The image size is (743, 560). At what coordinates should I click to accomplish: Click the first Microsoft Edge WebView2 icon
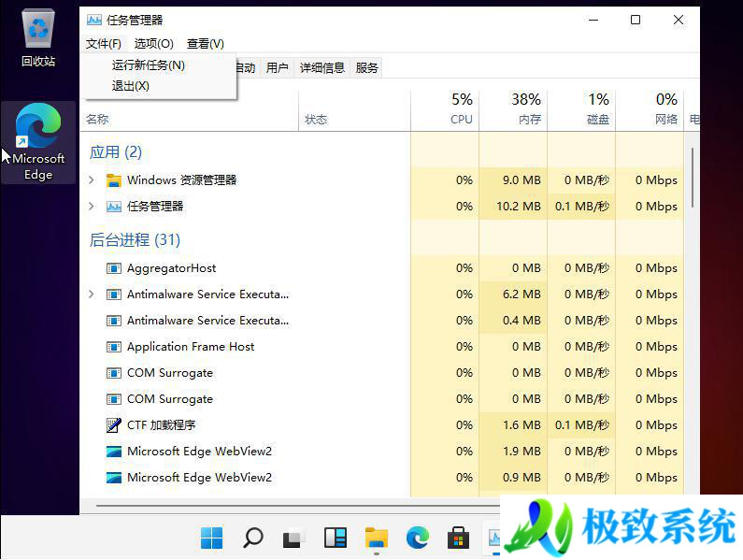tap(114, 451)
